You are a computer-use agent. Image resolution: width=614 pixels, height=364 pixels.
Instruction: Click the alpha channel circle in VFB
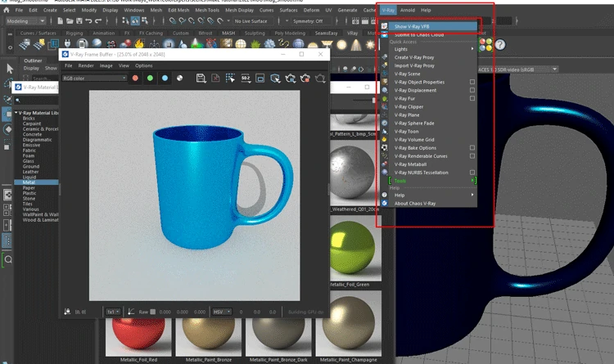(x=179, y=79)
